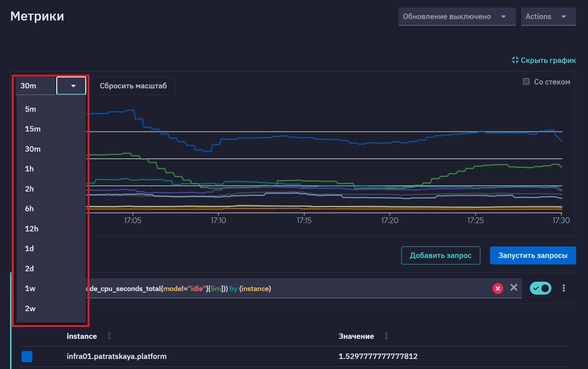The height and width of the screenshot is (369, 588).
Task: Click Сбросить масштаб button
Action: (133, 86)
